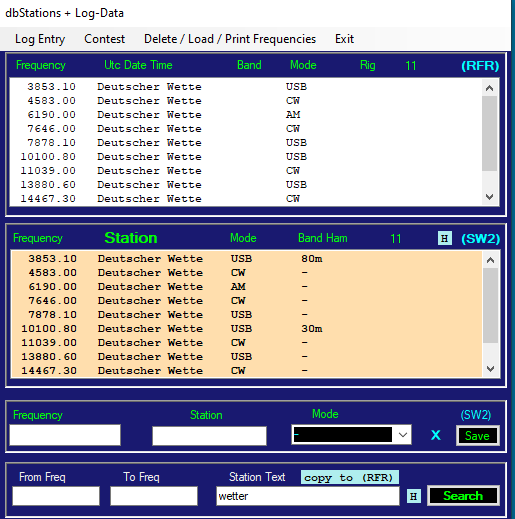The image size is (515, 519).
Task: Select the 6190.00 AM row in RFR list
Action: (x=246, y=115)
